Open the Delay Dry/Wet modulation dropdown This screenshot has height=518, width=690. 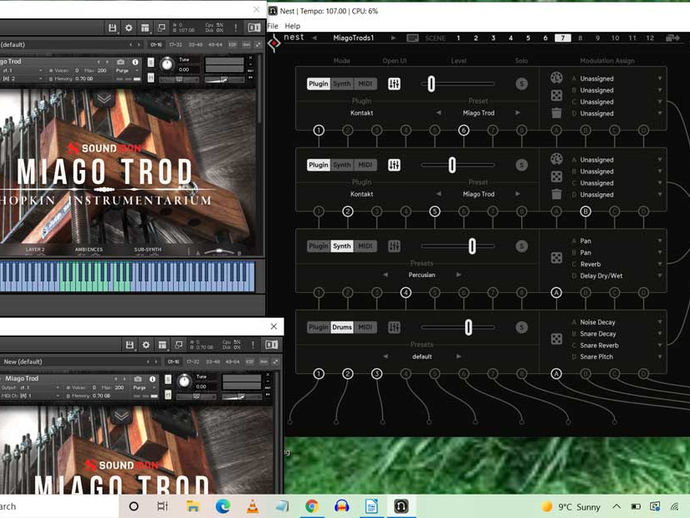[x=617, y=276]
